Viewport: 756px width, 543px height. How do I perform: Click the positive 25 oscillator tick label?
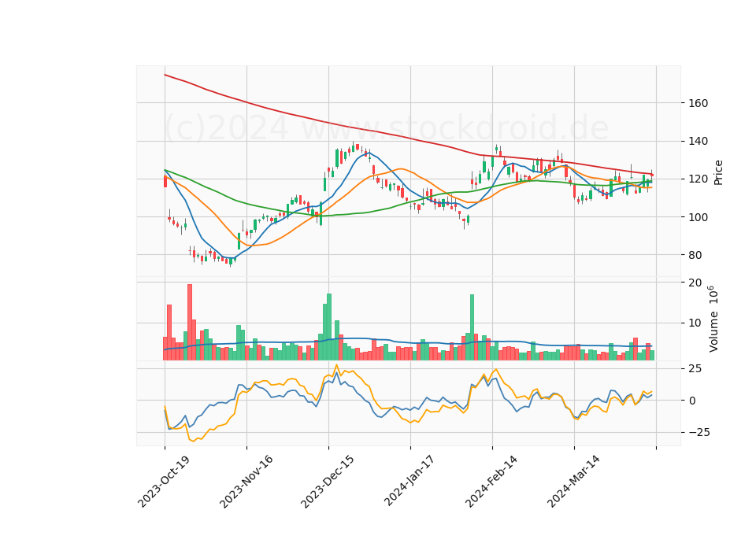pyautogui.click(x=695, y=368)
